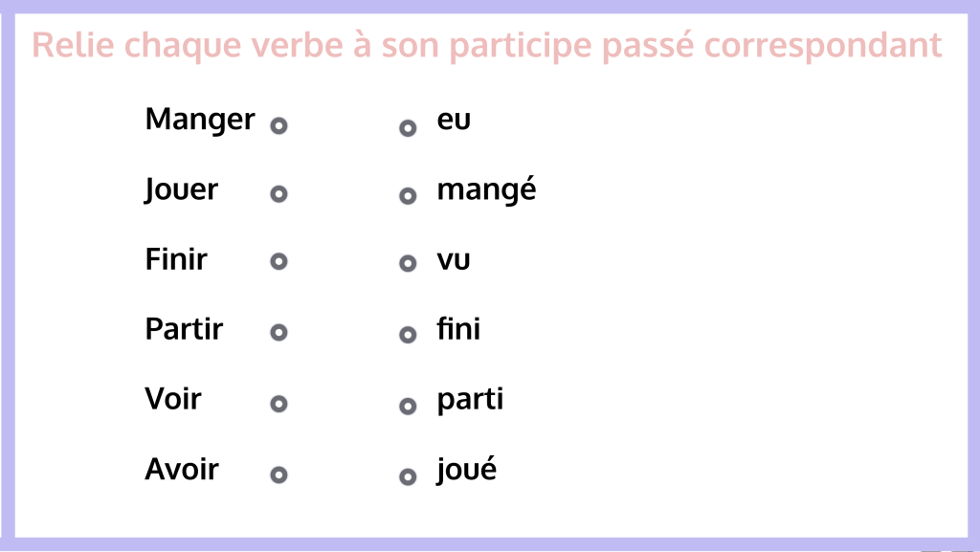This screenshot has height=552, width=980.
Task: Click the verb Finir
Action: 176,258
